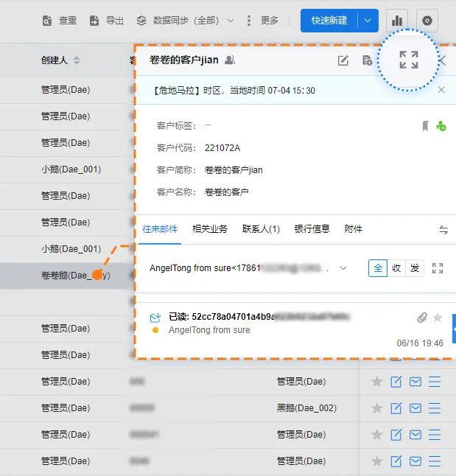
Task: Dismiss the 危地马拉 timezone notice
Action: point(441,90)
